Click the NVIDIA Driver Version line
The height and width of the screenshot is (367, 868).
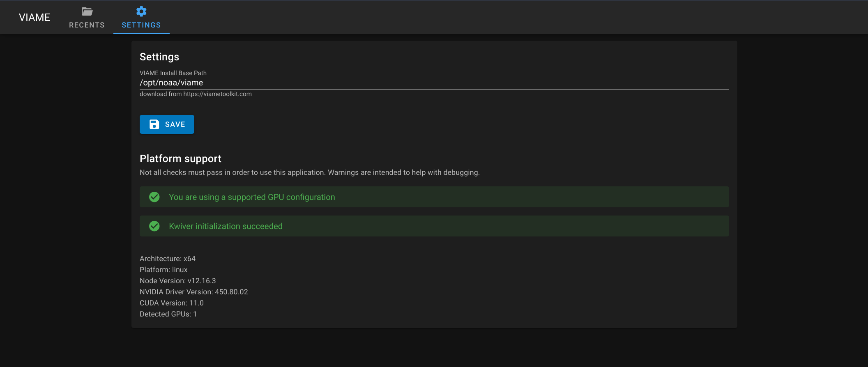(x=194, y=292)
